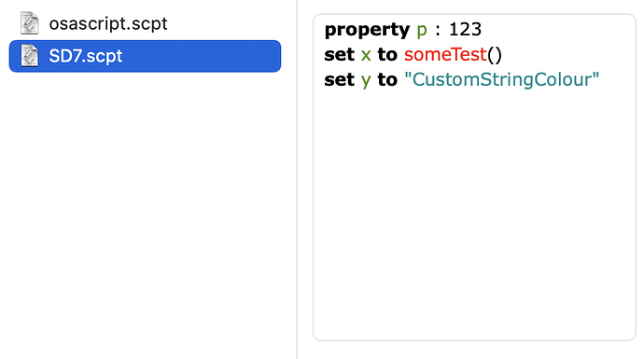Click the parentheses after someTest
The height and width of the screenshot is (359, 644).
pos(495,55)
